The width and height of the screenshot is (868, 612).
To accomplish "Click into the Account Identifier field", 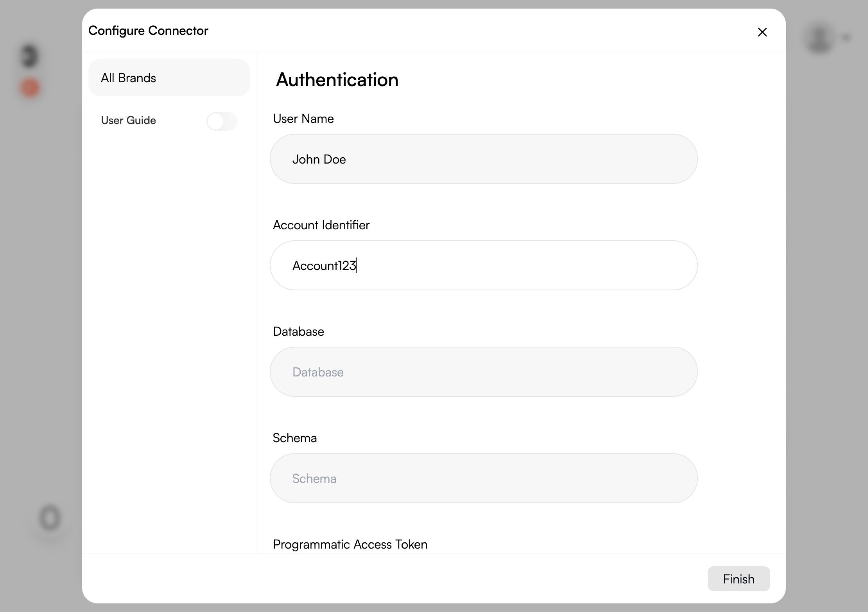I will [483, 265].
